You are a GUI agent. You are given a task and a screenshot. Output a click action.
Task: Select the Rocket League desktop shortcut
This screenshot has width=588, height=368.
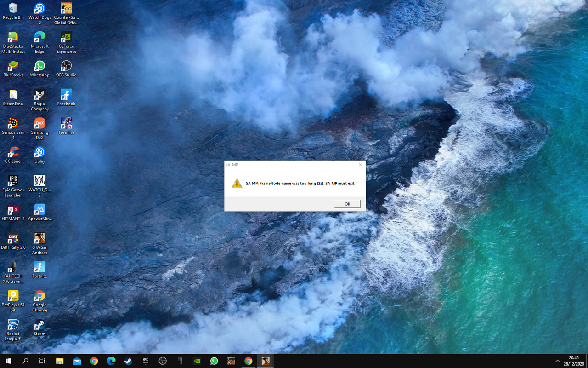(13, 330)
